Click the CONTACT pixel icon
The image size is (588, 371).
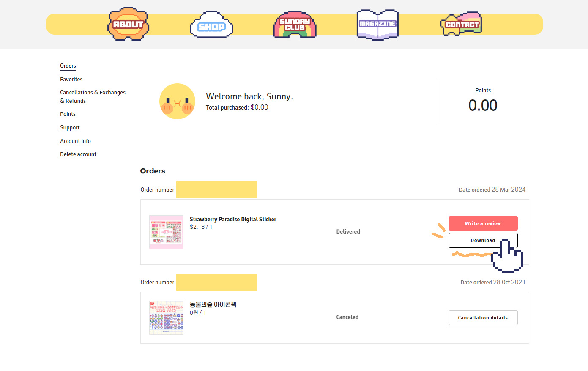point(461,24)
